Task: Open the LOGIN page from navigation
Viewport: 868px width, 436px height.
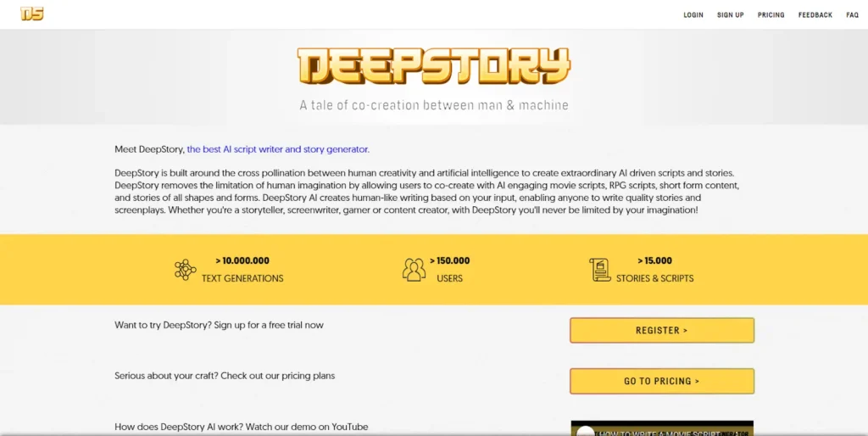Action: coord(693,15)
